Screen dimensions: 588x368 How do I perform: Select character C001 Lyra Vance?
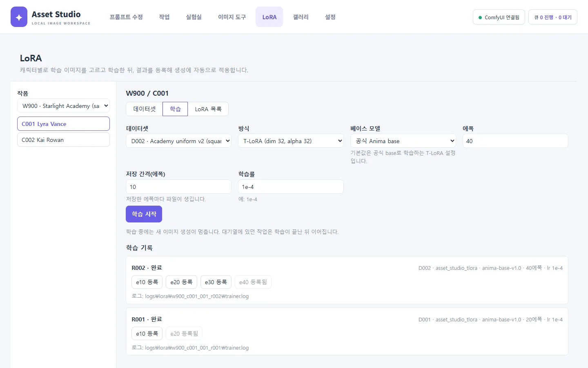point(63,124)
